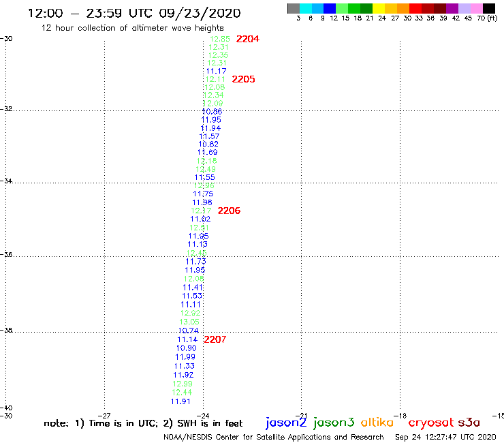Click the s3a satellite label

[x=469, y=423]
